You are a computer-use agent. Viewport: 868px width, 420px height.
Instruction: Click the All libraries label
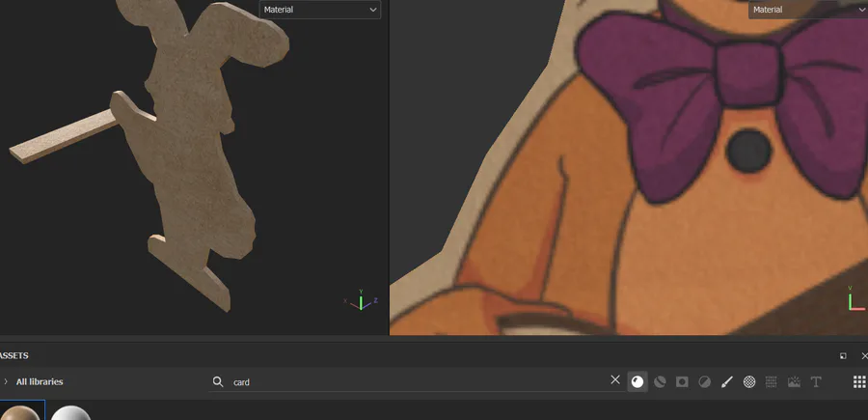(40, 381)
